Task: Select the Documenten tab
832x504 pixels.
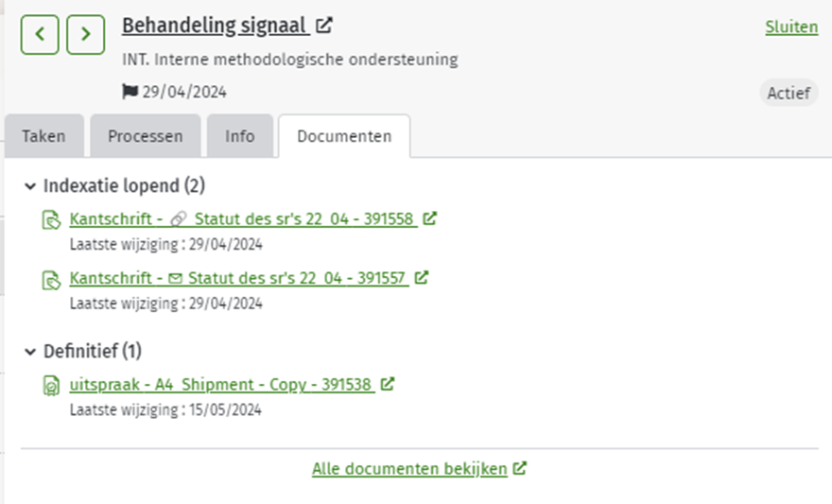Action: tap(344, 136)
